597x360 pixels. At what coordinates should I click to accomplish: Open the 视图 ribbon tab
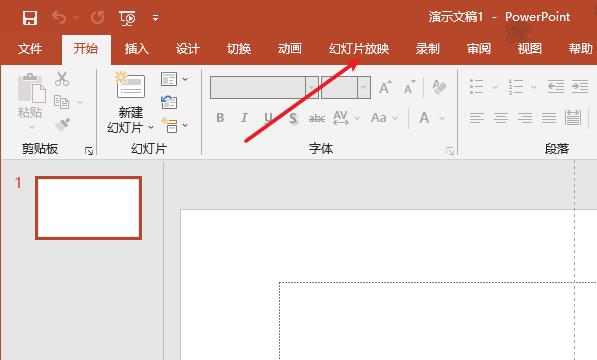point(530,49)
